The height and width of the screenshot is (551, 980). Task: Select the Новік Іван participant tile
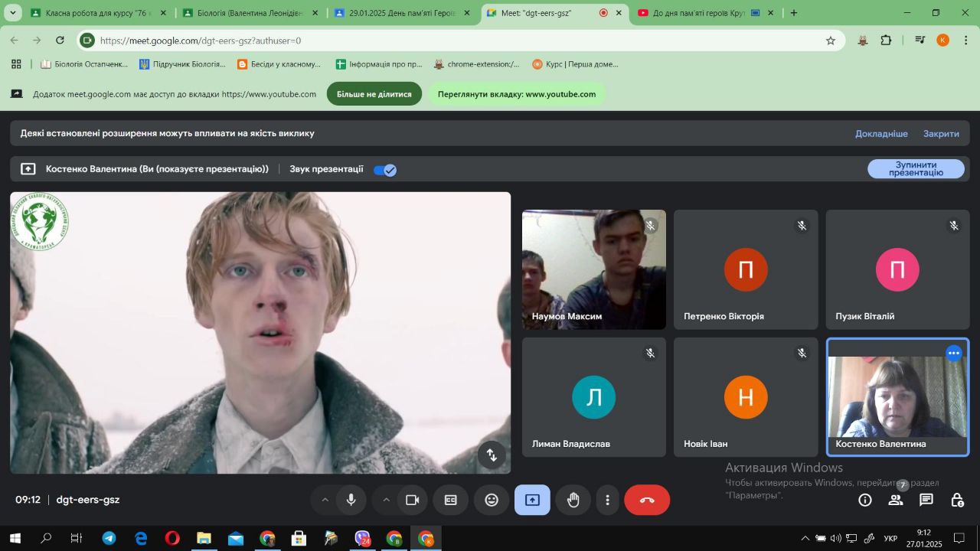(x=746, y=397)
